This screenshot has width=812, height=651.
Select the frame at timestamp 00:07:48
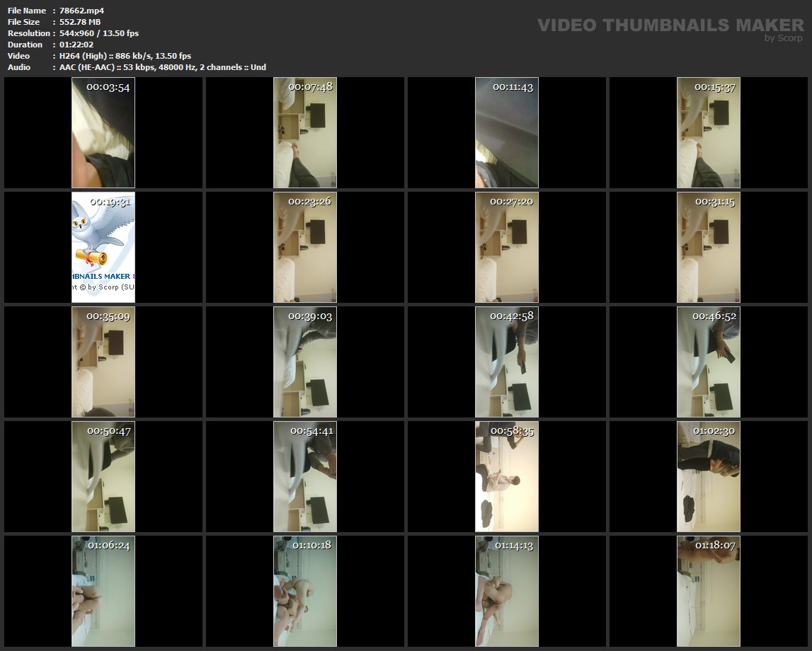click(x=305, y=133)
